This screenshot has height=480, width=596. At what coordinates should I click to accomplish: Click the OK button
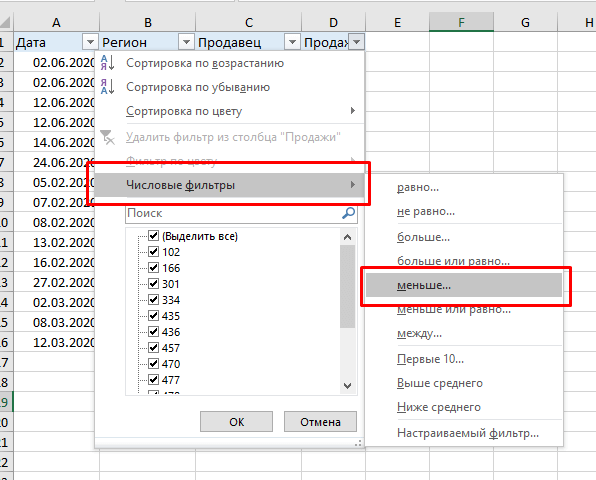(x=236, y=421)
